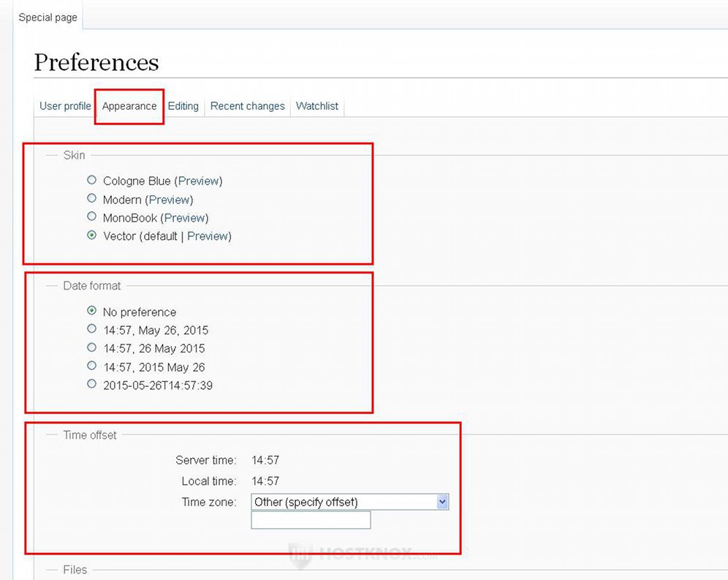The height and width of the screenshot is (580, 728).
Task: Select date format 14:57, 2015 May 26
Action: click(91, 366)
